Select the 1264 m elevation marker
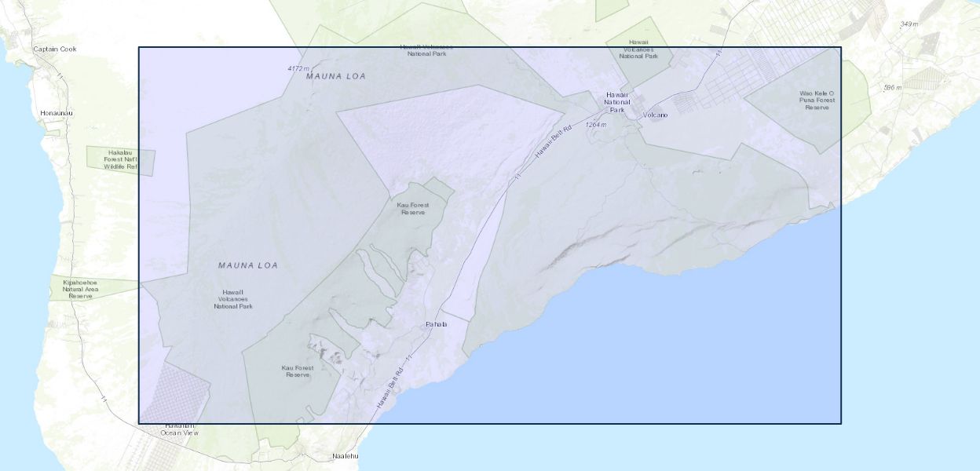 tap(596, 125)
